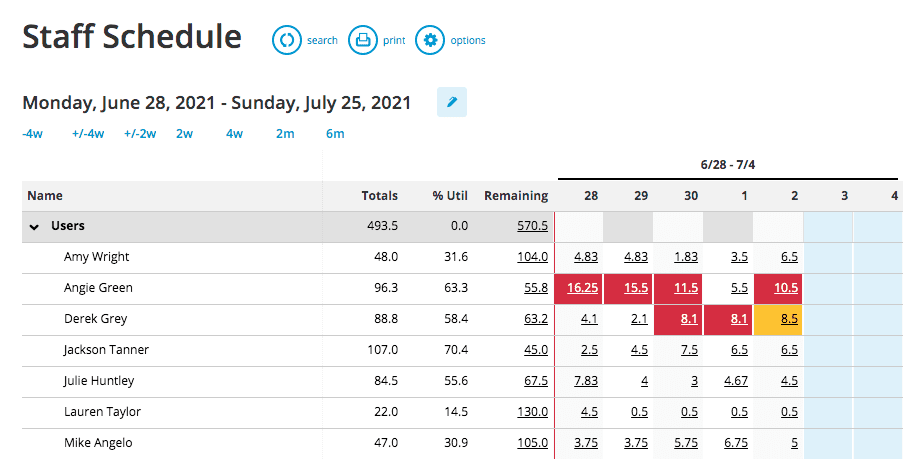Viewport: 903px width, 459px height.
Task: Shift range back with -4w link
Action: click(x=32, y=134)
